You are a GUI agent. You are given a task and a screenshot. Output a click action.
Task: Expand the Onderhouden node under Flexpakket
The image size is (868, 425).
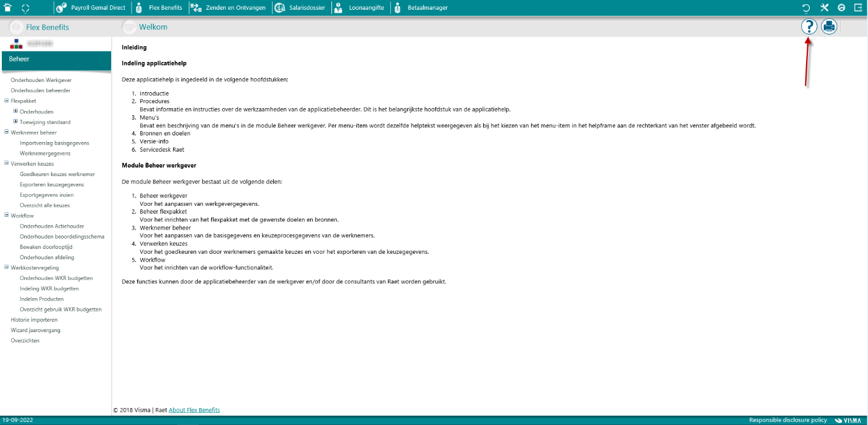click(x=15, y=111)
